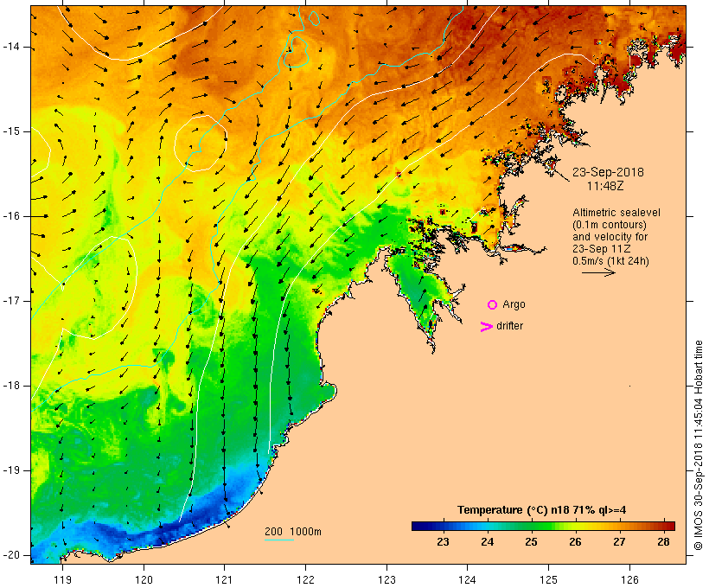
Task: Click the latitude label -14
Action: pyautogui.click(x=11, y=47)
